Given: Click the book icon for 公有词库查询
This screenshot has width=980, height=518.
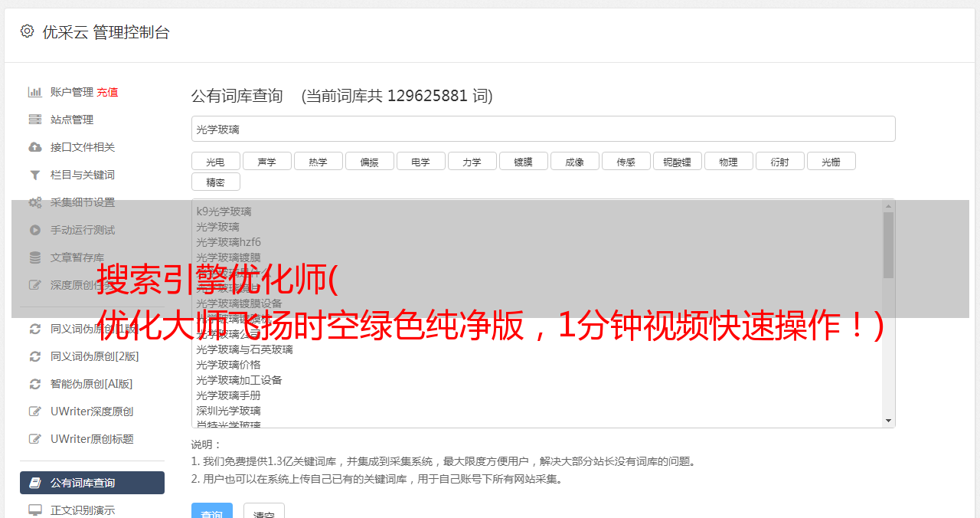Looking at the screenshot, I should click(x=34, y=483).
